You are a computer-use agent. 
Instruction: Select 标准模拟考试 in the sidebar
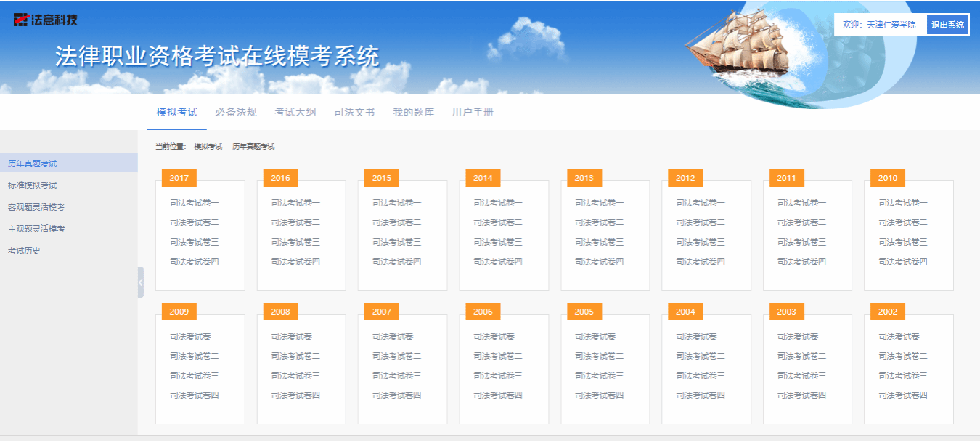(68, 185)
